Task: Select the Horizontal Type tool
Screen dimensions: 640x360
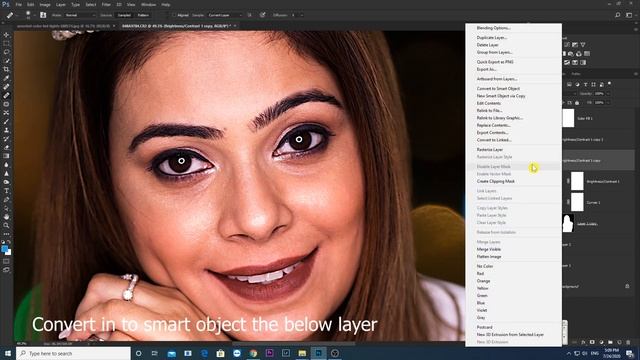Action: [x=6, y=191]
